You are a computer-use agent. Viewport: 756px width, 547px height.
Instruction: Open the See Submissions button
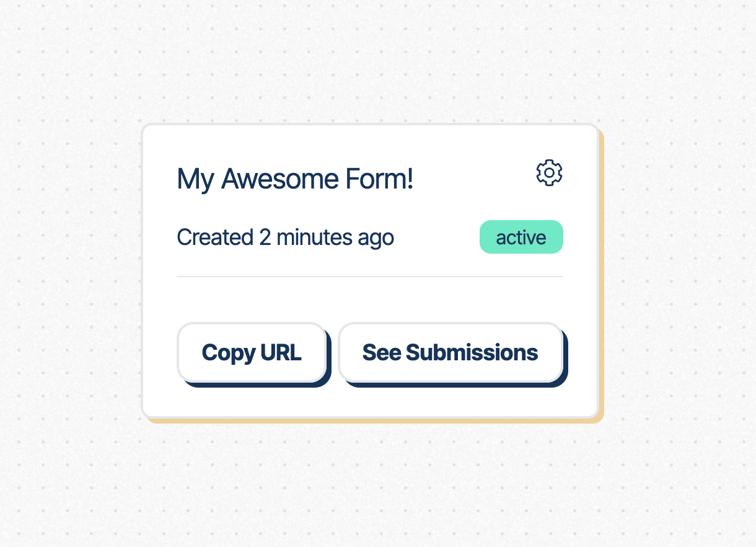(x=451, y=352)
